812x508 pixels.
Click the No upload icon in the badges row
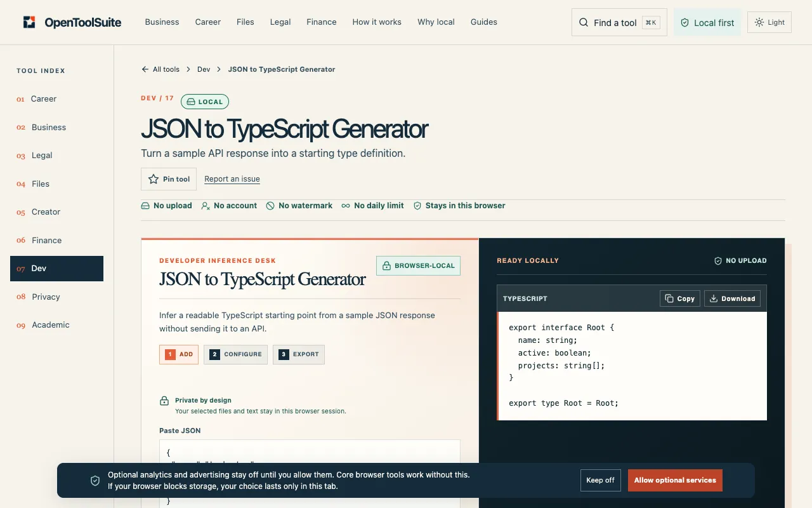[x=145, y=206]
